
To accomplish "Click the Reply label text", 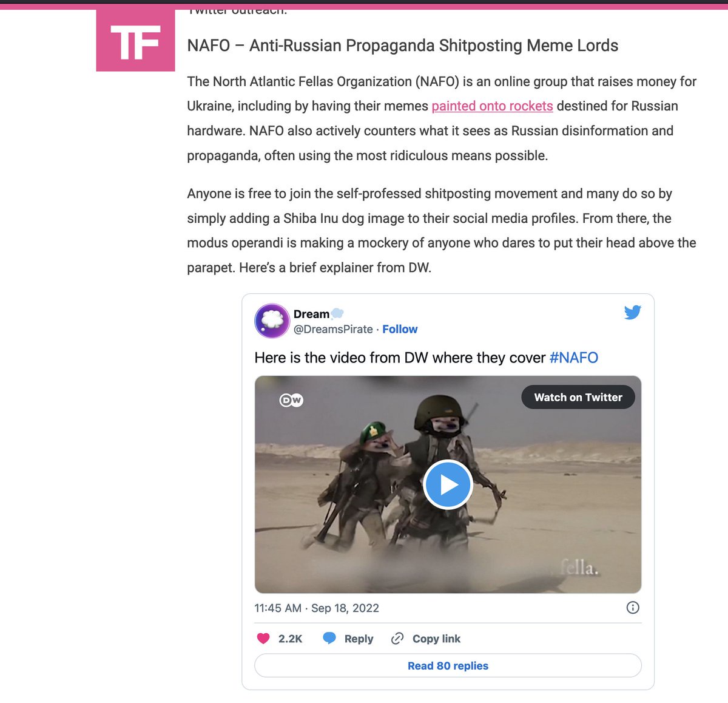I will click(359, 639).
